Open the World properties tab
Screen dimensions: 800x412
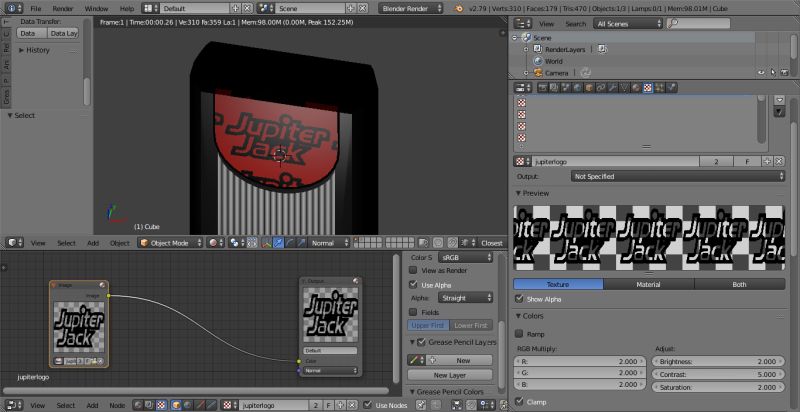(x=578, y=88)
